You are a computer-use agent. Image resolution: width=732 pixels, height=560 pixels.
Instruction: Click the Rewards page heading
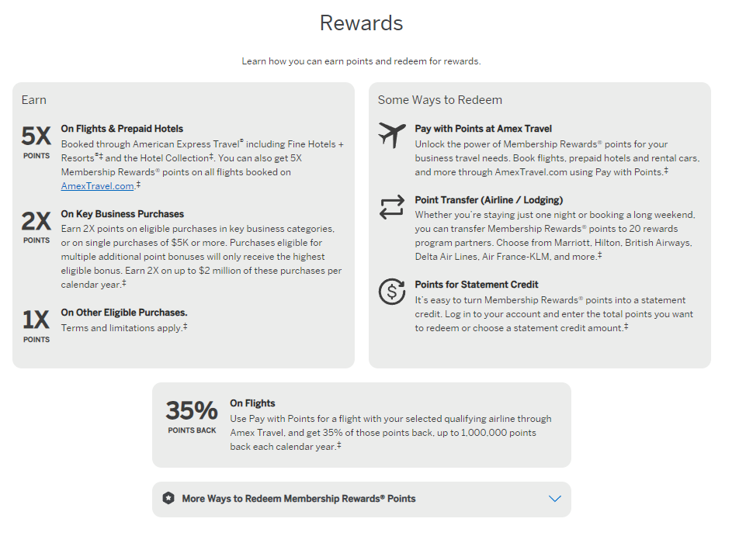pyautogui.click(x=361, y=23)
